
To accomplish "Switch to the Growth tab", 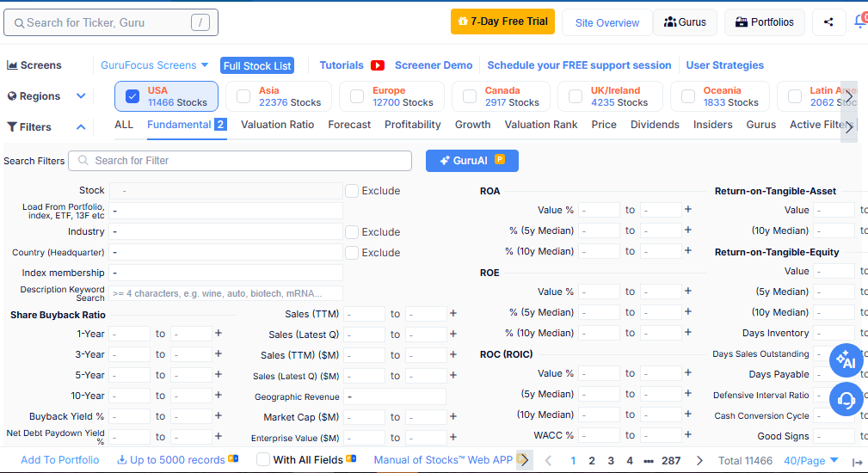I will tap(473, 125).
